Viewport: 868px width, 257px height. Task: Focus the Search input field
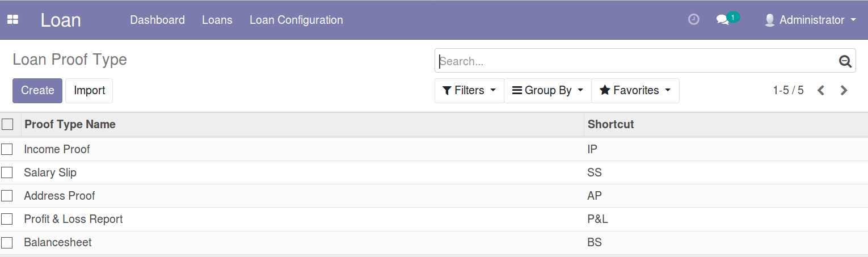coord(637,61)
